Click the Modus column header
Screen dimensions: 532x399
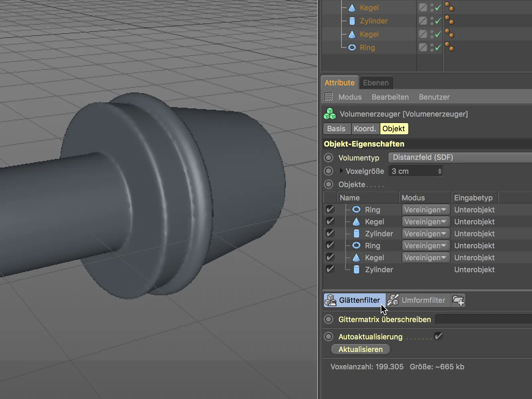pos(425,198)
